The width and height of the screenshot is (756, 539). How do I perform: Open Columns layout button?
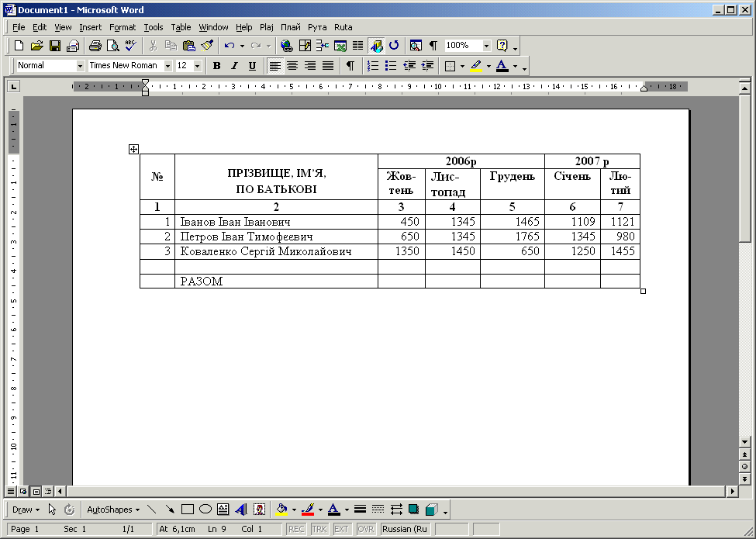[357, 46]
